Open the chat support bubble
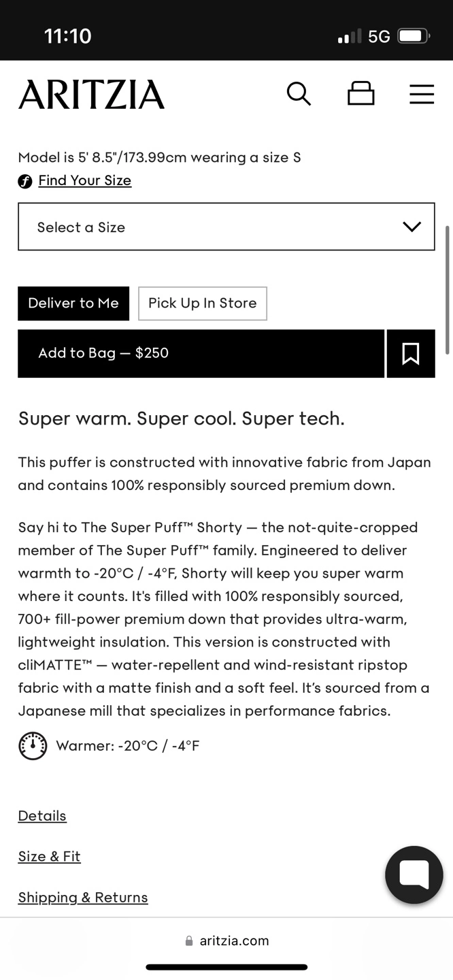Viewport: 453px width, 980px height. coord(414,875)
